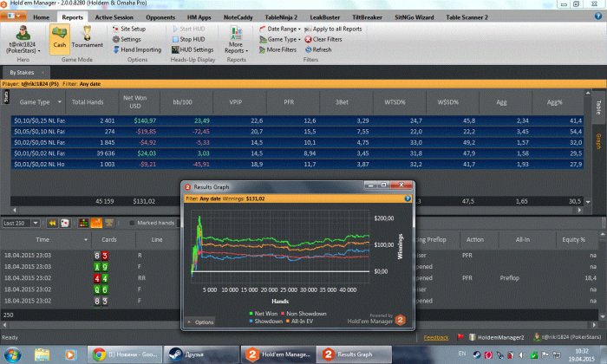Click the blue help icon at top right

click(598, 16)
